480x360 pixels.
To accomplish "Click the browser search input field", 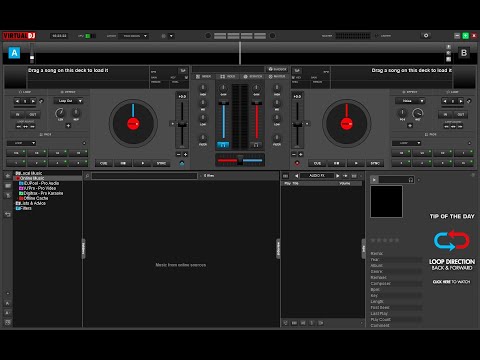I will [144, 176].
